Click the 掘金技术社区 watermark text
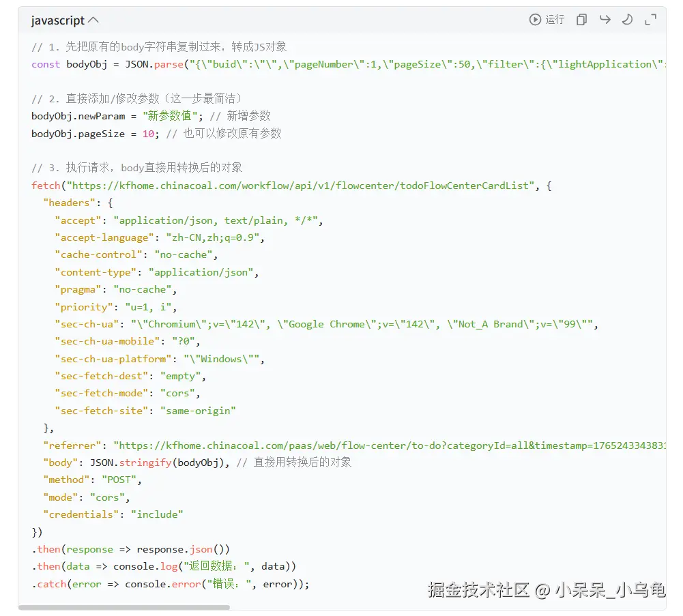The image size is (683, 616). (478, 590)
